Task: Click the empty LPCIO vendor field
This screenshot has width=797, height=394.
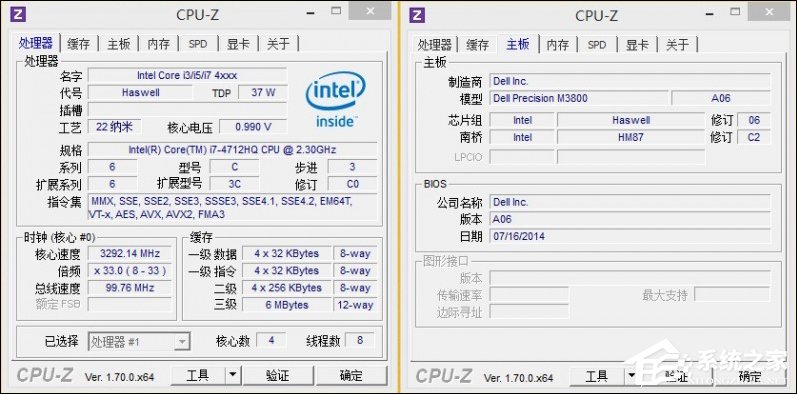Action: (522, 157)
